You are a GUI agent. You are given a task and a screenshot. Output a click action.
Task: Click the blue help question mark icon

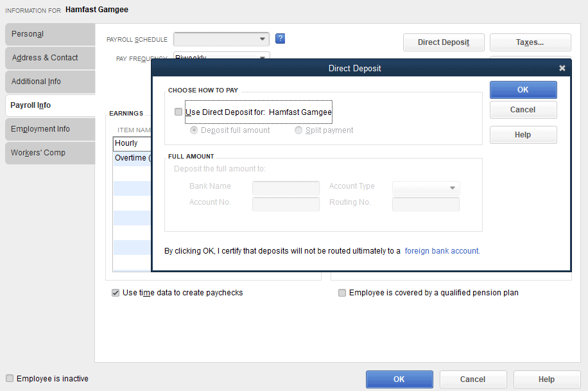click(x=280, y=39)
